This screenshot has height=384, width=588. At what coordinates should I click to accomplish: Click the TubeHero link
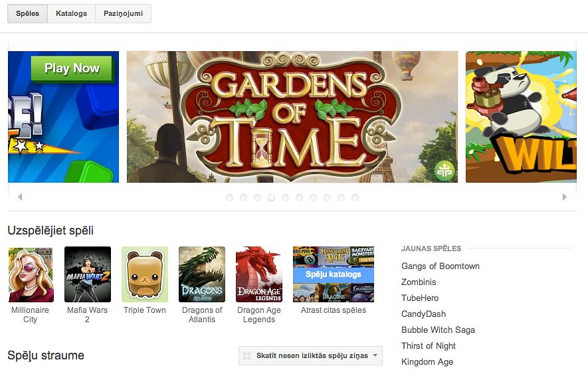[x=420, y=298]
